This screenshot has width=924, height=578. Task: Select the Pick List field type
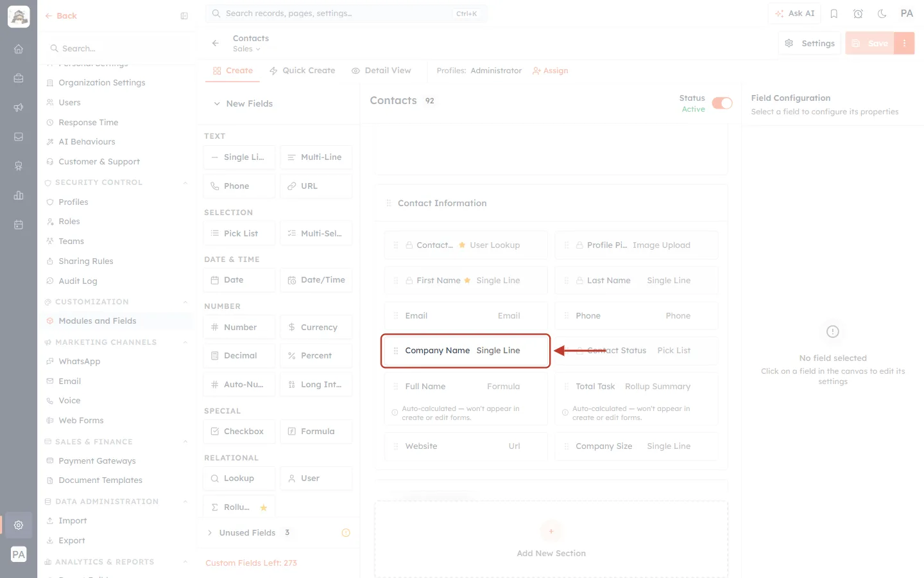(239, 233)
